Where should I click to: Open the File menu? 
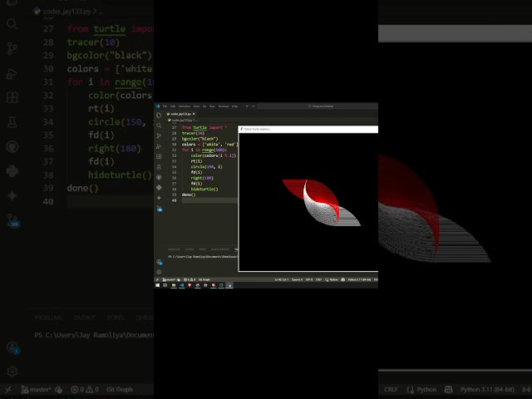165,106
